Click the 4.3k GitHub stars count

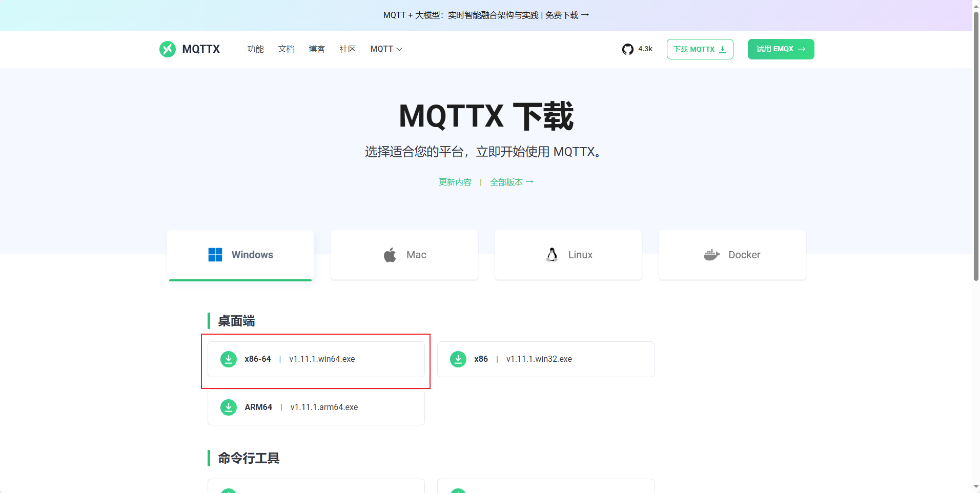click(x=645, y=49)
